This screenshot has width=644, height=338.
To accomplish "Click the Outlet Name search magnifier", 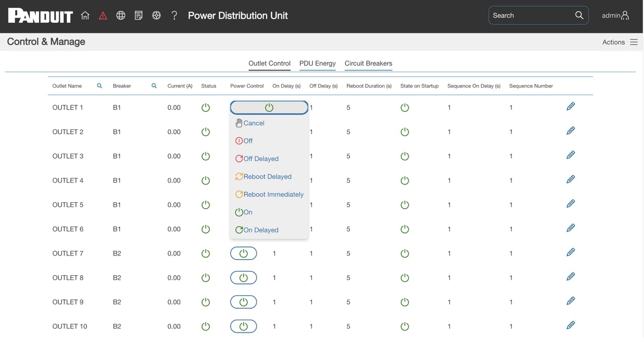I will pyautogui.click(x=100, y=86).
